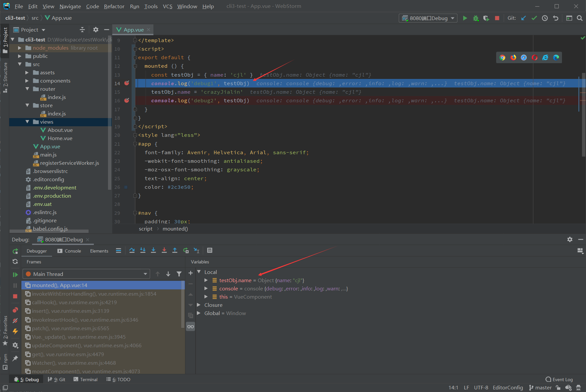This screenshot has height=392, width=586.
Task: Switch to the debugger Console tab
Action: point(69,251)
